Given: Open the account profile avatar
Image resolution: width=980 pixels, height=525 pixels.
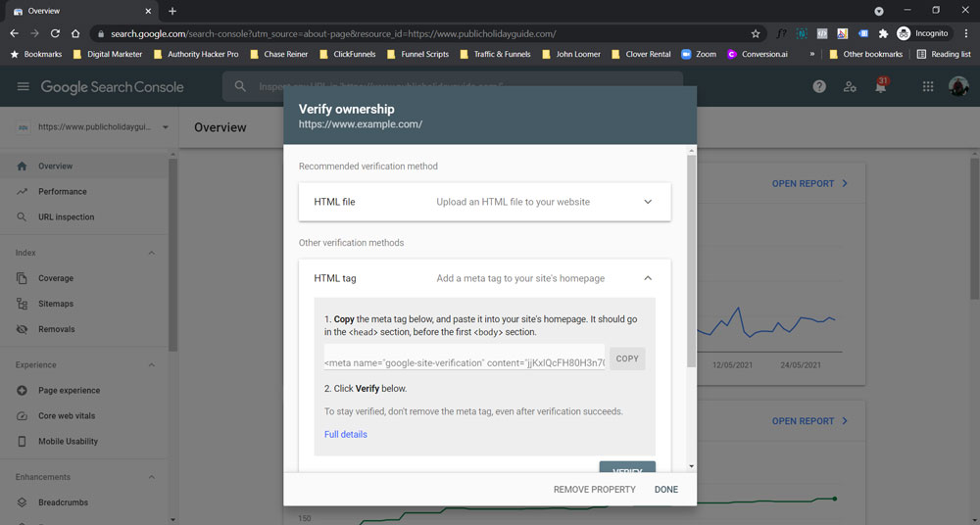Looking at the screenshot, I should click(x=958, y=87).
